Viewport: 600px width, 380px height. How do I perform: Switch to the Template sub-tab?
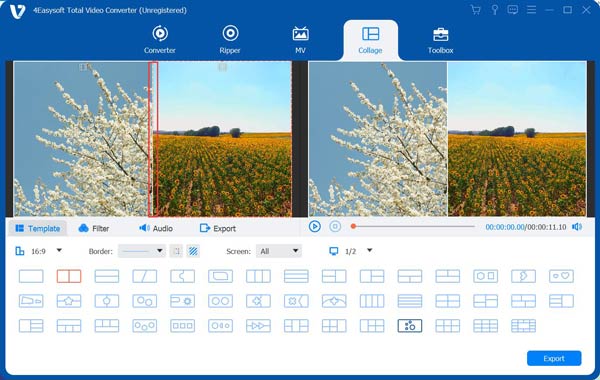click(38, 228)
